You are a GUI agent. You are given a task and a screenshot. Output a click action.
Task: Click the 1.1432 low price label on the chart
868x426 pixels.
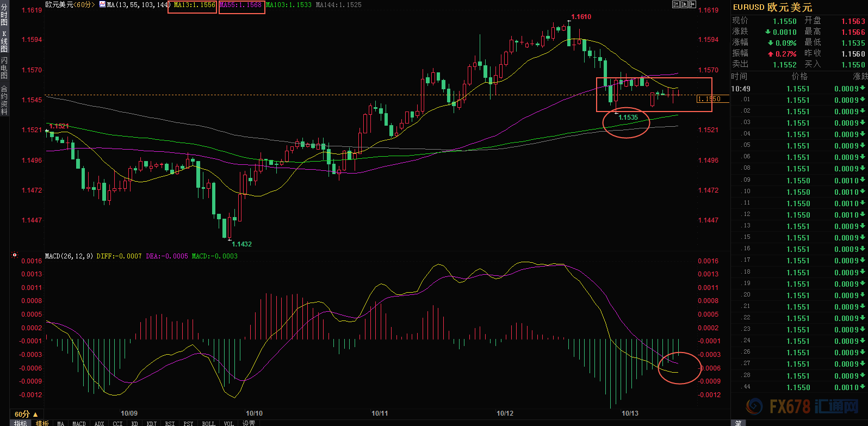[x=242, y=244]
